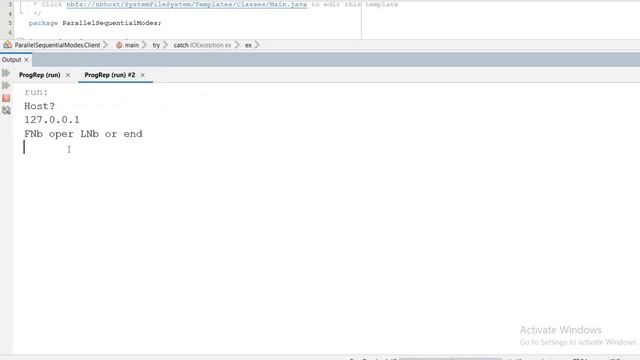
Task: Open the nbfs Main.java template link in editor
Action: click(187, 4)
